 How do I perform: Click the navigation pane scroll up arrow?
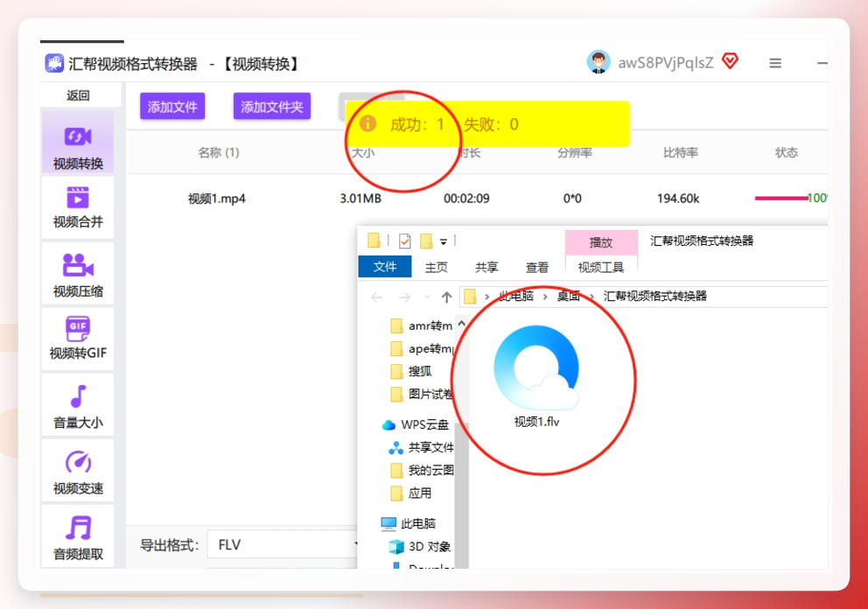pos(462,324)
